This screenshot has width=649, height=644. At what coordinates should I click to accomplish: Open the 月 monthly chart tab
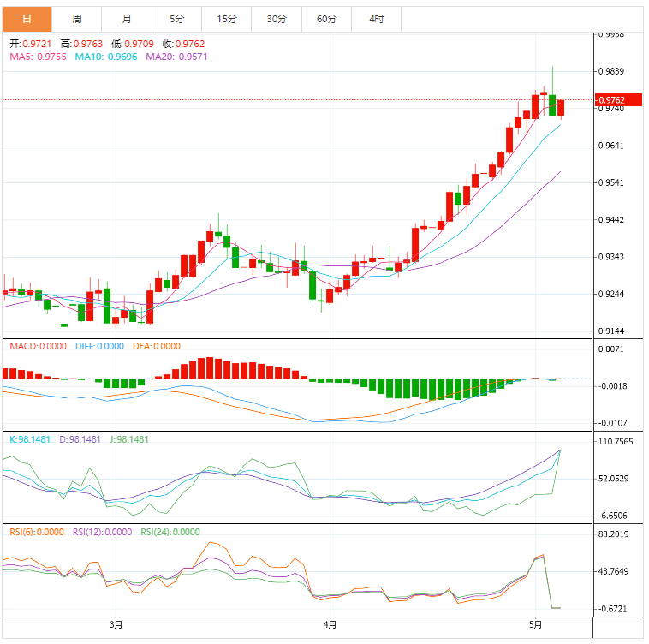[127, 18]
